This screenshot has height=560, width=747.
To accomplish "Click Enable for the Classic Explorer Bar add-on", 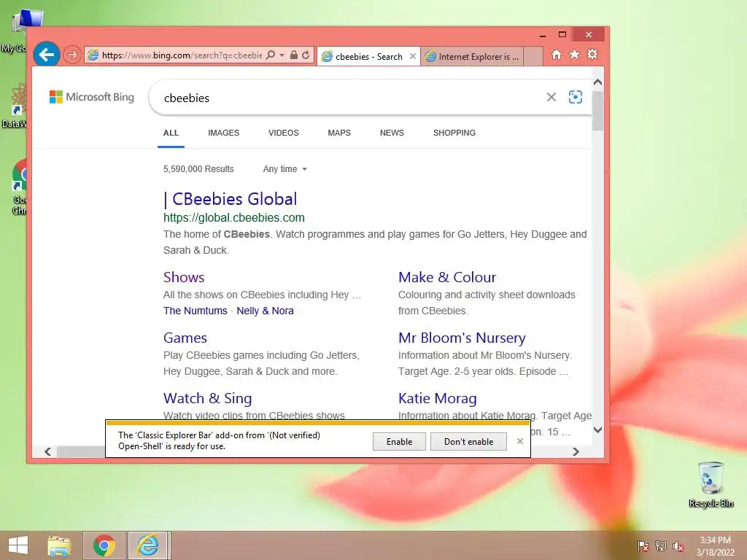I will pos(399,441).
